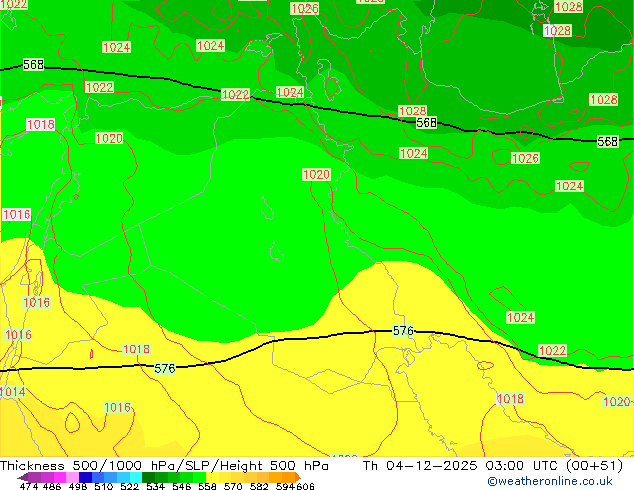Select the legend value 510
The width and height of the screenshot is (634, 490).
point(104,486)
